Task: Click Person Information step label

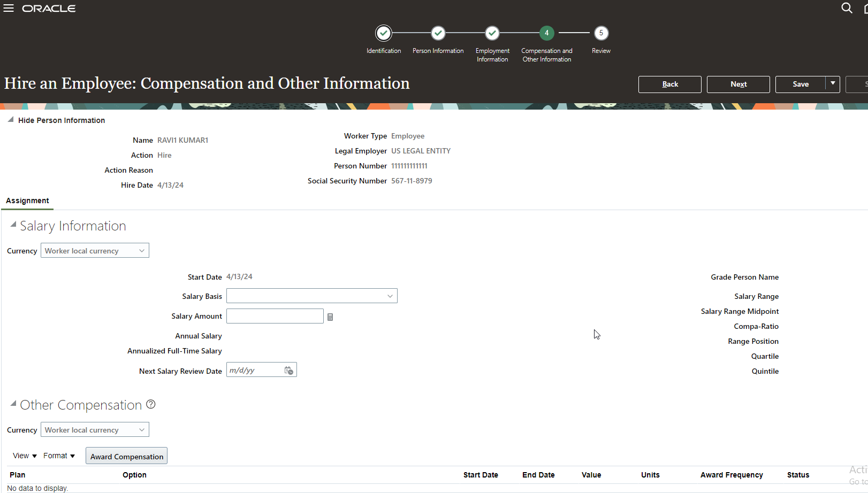Action: 438,51
